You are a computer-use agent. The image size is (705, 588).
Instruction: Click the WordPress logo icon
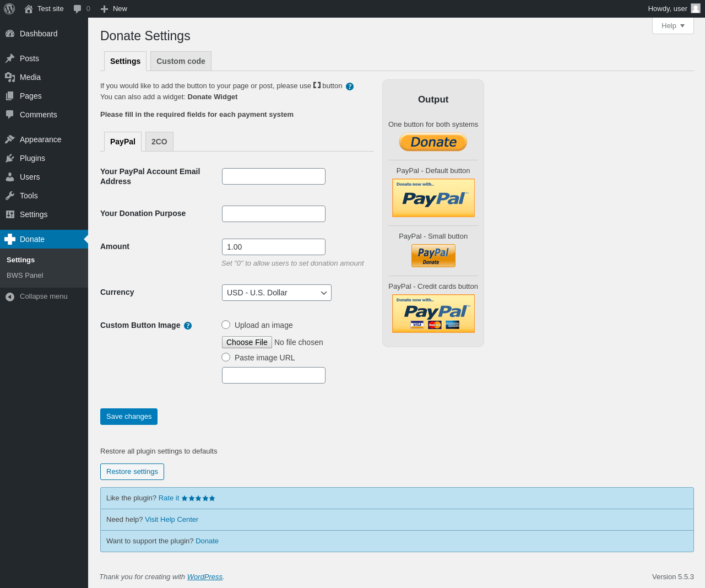(9, 9)
